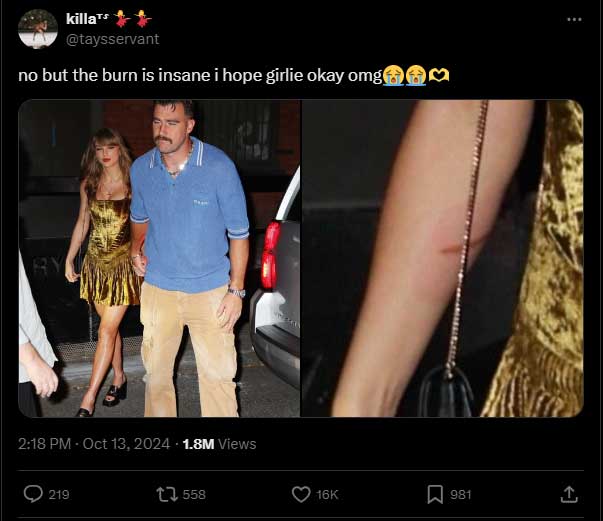The image size is (603, 521).
Task: Open the killa profile avatar
Action: coord(38,29)
